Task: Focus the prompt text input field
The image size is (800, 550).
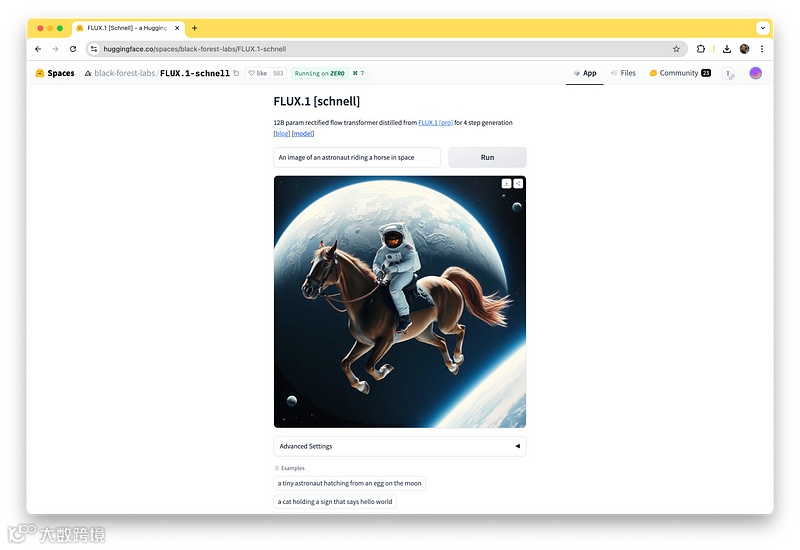Action: pos(357,157)
